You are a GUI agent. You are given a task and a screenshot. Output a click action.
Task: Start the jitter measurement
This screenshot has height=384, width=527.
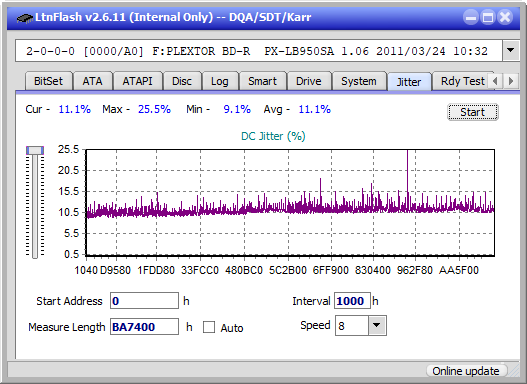(473, 112)
